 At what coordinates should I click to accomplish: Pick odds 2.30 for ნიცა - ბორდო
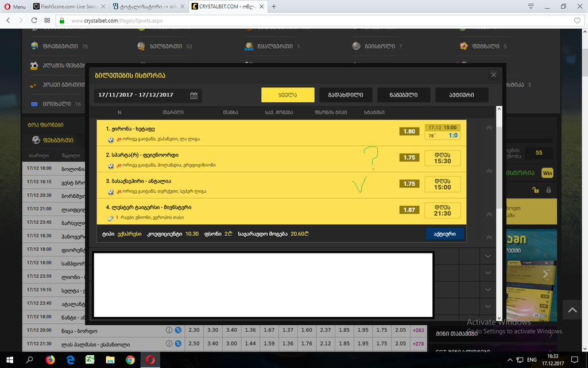(x=194, y=330)
